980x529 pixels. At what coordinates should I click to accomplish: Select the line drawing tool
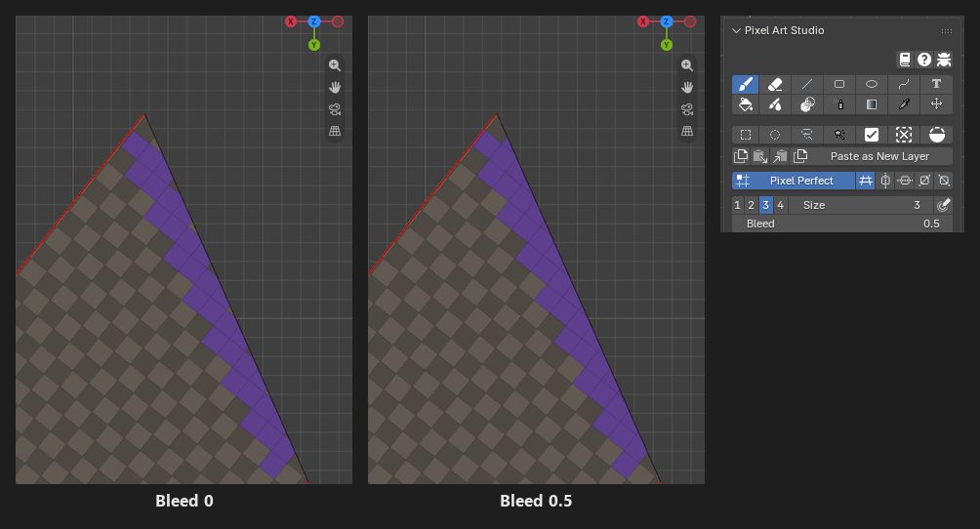[x=807, y=84]
